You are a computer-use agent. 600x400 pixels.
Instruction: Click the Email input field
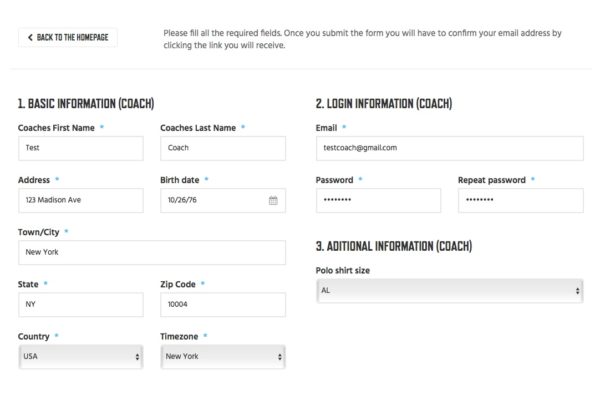point(450,148)
